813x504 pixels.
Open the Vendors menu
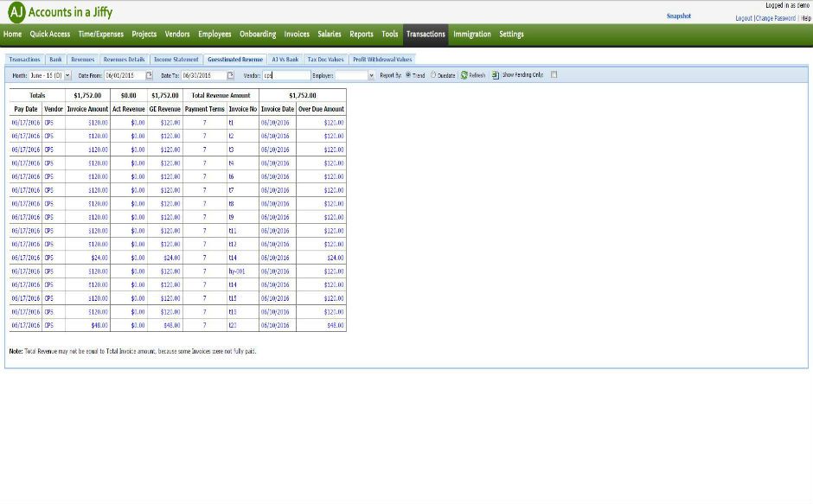(177, 35)
